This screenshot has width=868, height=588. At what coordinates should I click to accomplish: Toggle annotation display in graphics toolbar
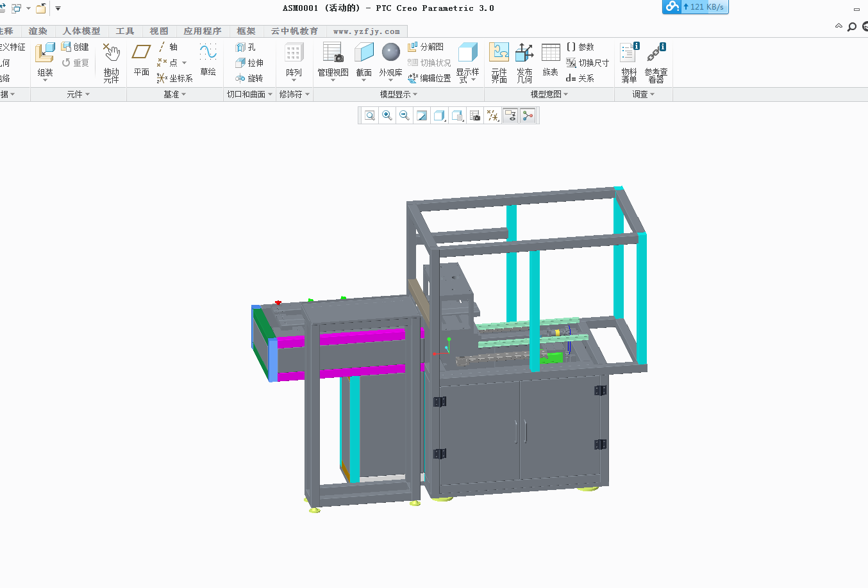(x=510, y=115)
